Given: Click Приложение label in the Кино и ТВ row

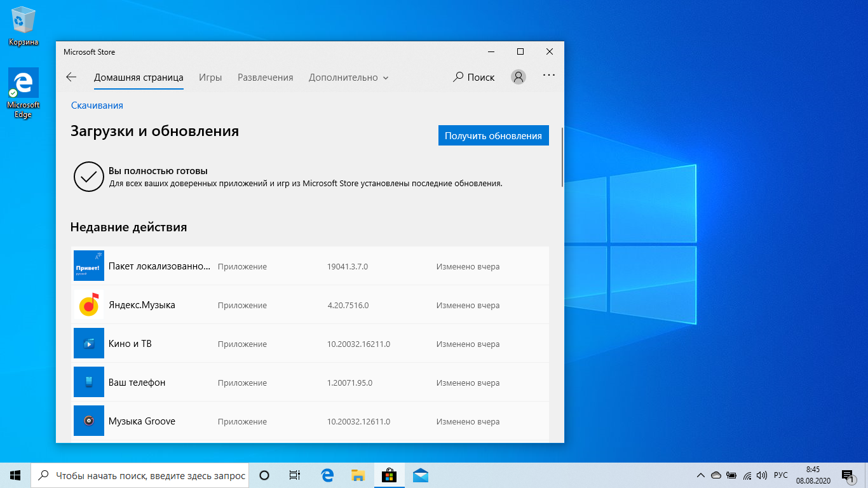Looking at the screenshot, I should pyautogui.click(x=242, y=344).
